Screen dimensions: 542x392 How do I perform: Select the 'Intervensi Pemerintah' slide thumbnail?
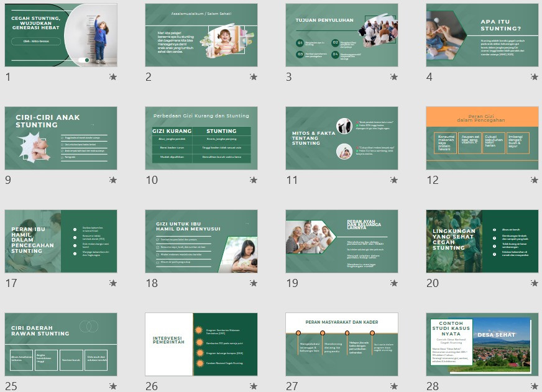click(x=201, y=344)
